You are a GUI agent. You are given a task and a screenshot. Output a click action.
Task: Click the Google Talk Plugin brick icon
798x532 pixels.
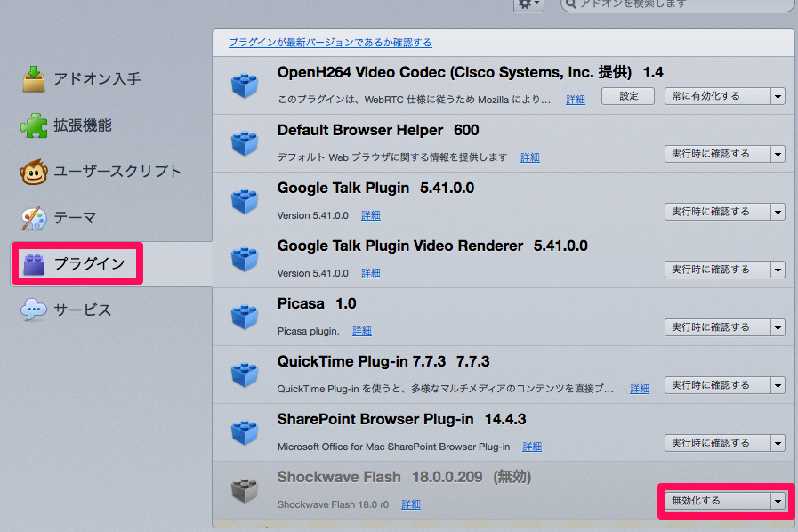(245, 201)
